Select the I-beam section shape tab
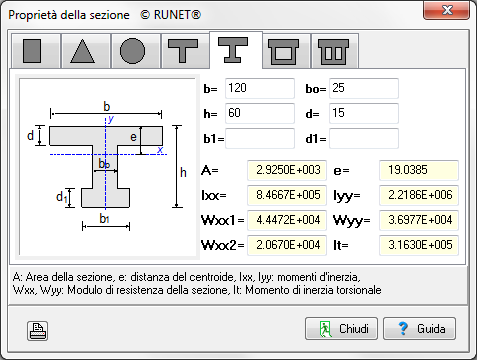The width and height of the screenshot is (477, 360). coord(236,50)
